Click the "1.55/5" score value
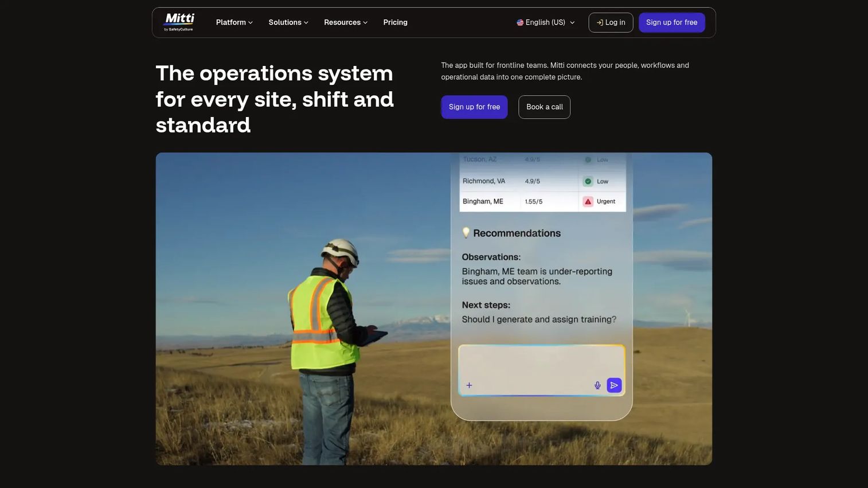 tap(534, 202)
